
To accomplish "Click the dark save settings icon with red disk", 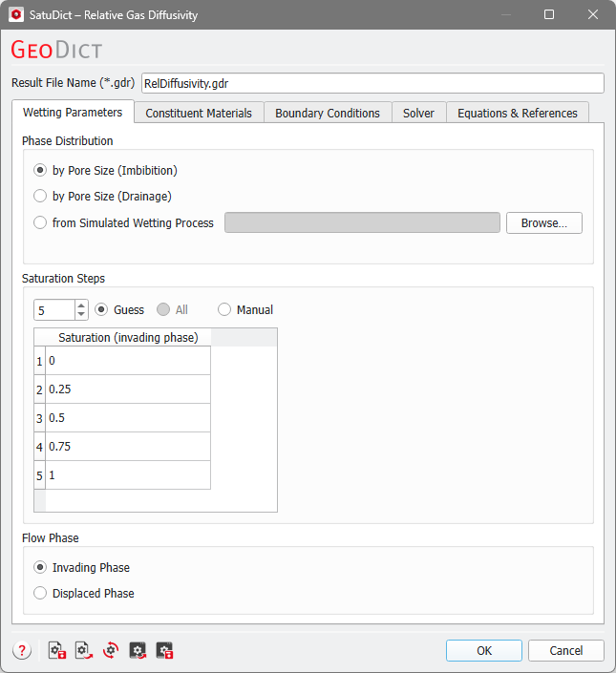I will coord(164,651).
